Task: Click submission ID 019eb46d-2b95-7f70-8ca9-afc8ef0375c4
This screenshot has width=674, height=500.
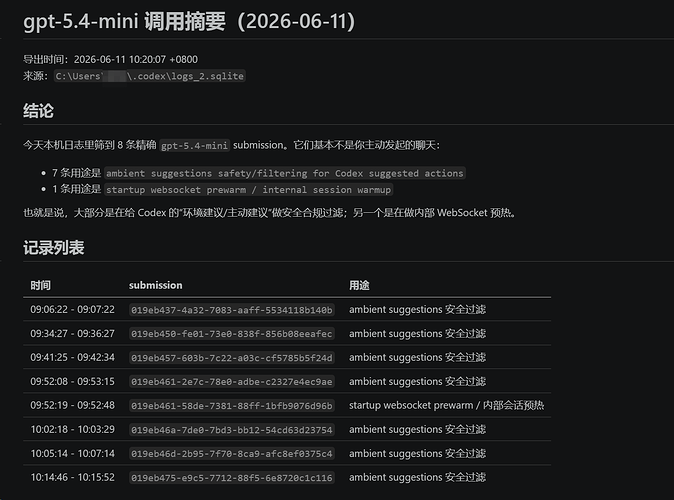Action: pyautogui.click(x=232, y=454)
